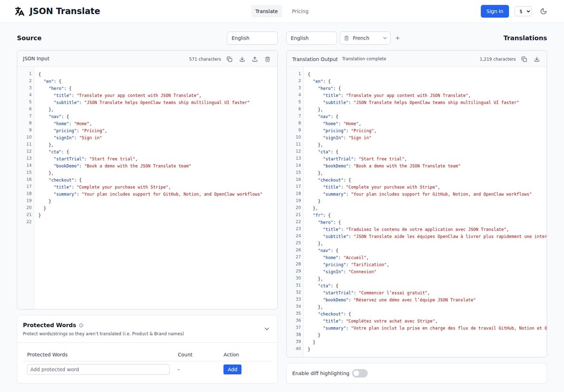Click the Protected Words info icon
The image size is (564, 392).
tap(81, 325)
